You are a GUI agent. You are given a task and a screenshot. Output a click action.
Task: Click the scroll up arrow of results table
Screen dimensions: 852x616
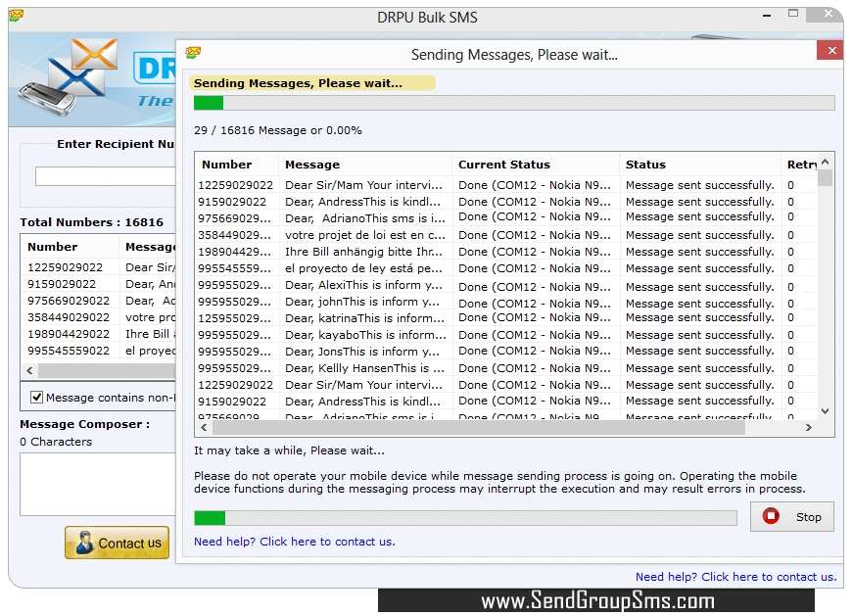click(x=825, y=162)
